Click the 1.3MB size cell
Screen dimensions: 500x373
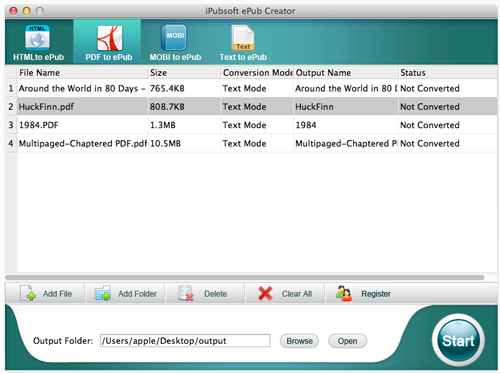(163, 125)
